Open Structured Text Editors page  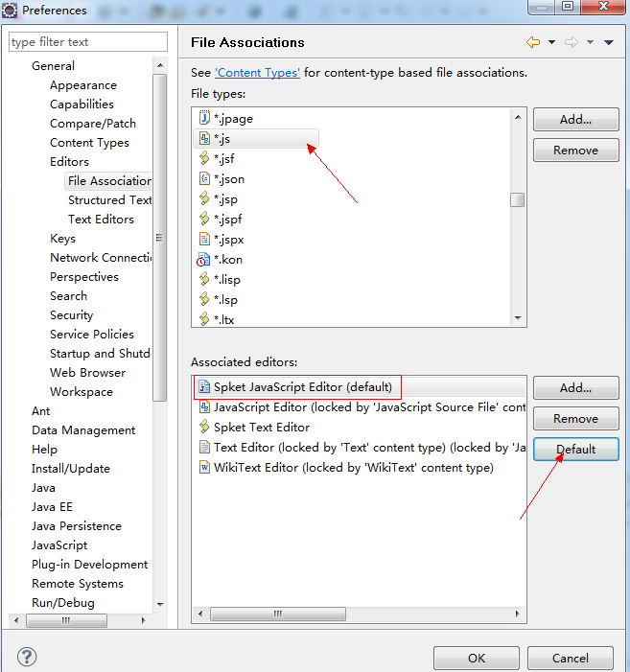[109, 200]
